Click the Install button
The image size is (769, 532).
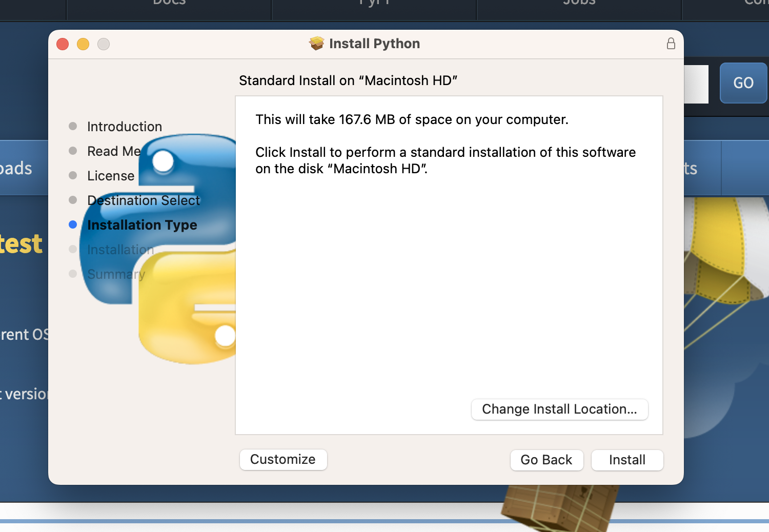tap(627, 460)
